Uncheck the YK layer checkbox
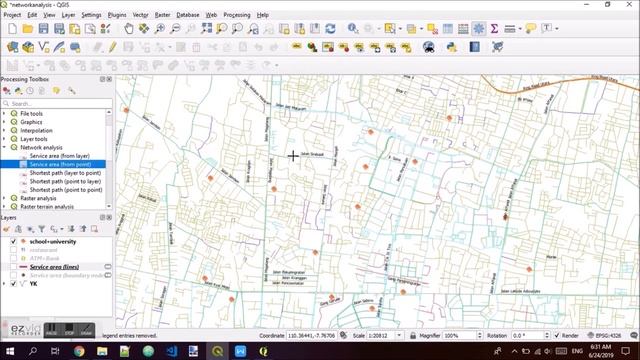The image size is (640, 360). (13, 284)
